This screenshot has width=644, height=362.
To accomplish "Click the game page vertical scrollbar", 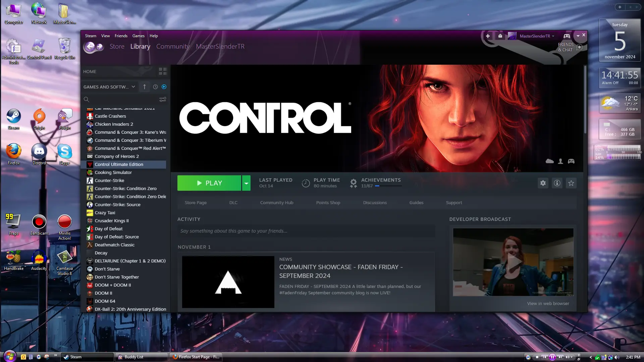I will coord(585,100).
